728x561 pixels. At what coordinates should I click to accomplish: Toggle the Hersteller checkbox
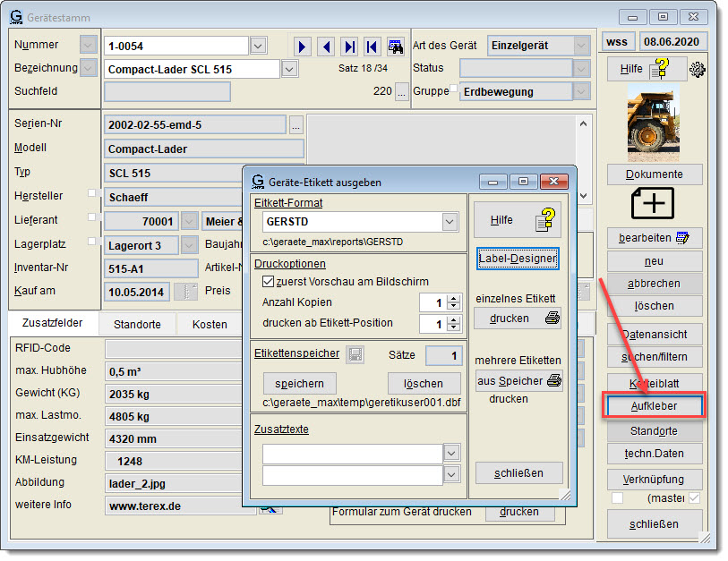point(91,193)
